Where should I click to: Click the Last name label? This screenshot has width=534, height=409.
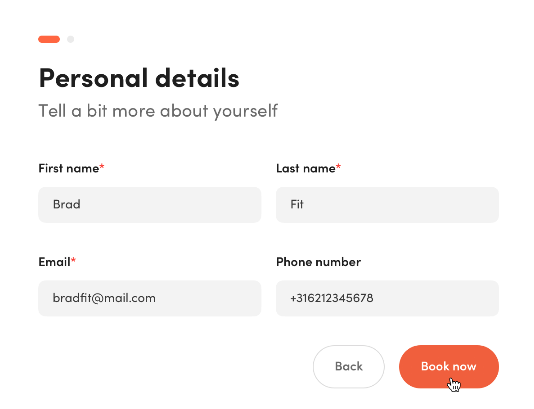pos(306,168)
